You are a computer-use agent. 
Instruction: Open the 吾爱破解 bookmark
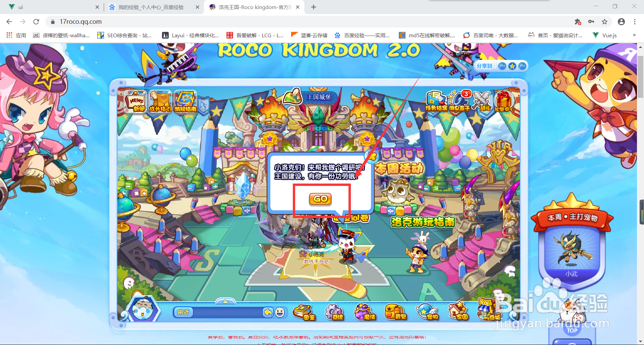pyautogui.click(x=255, y=35)
